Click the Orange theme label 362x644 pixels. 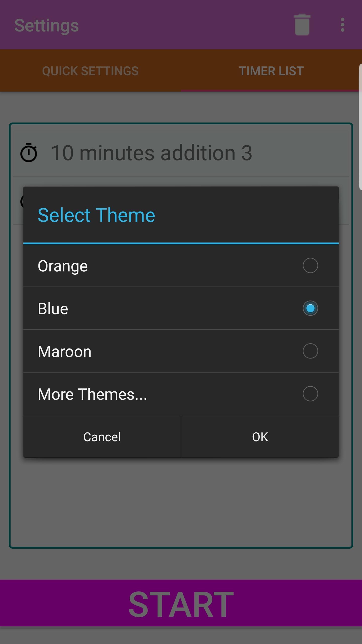pos(63,266)
